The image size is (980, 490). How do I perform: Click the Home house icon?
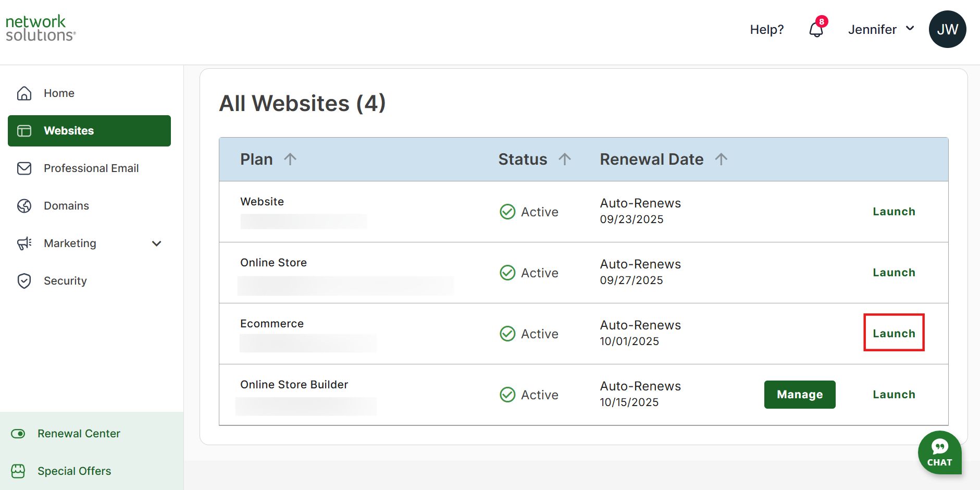24,93
